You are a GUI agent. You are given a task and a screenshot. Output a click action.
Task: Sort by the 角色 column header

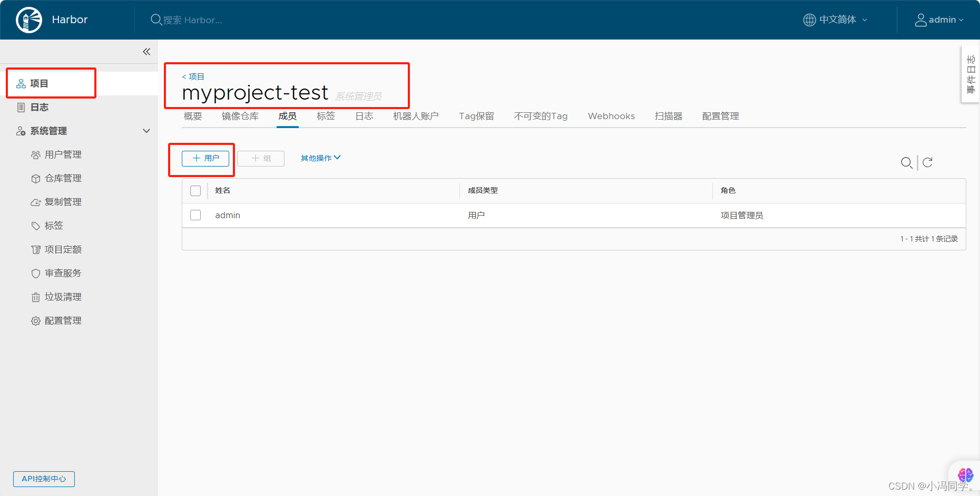click(x=728, y=190)
